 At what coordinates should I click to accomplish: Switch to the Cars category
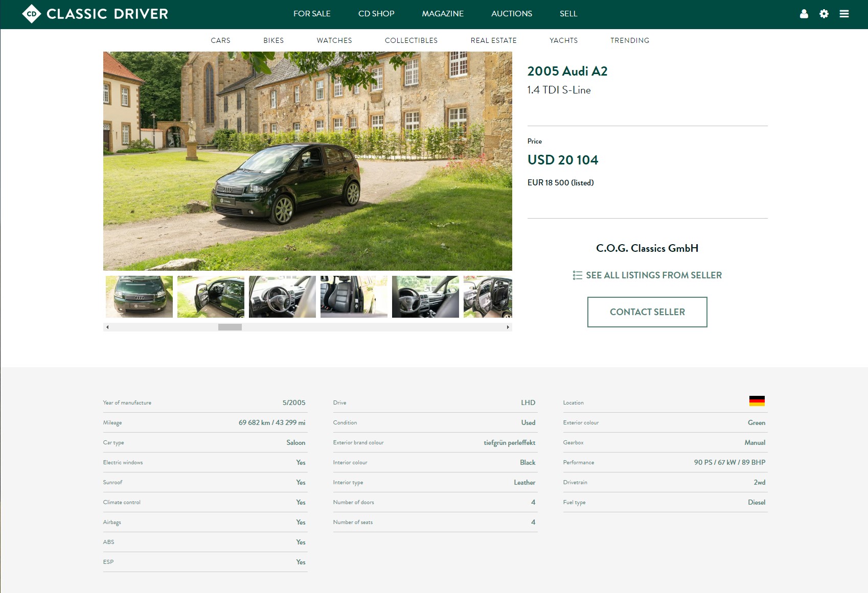(220, 40)
